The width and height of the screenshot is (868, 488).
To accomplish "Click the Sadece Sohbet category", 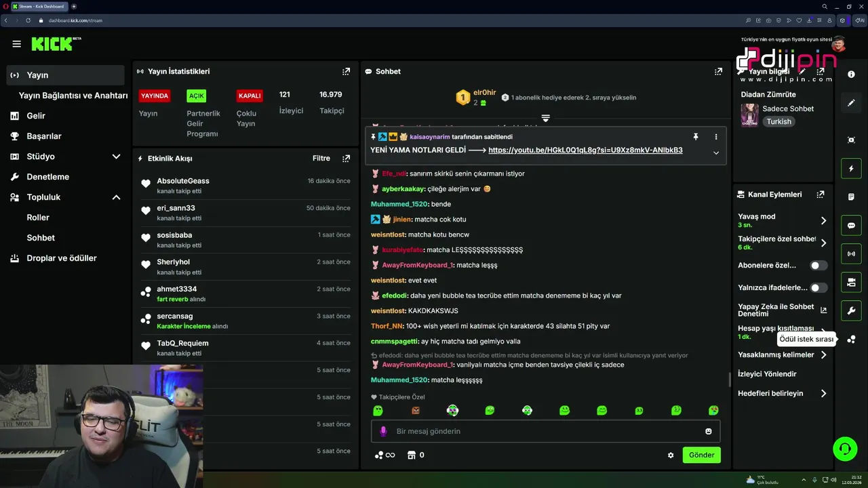I will pyautogui.click(x=788, y=108).
